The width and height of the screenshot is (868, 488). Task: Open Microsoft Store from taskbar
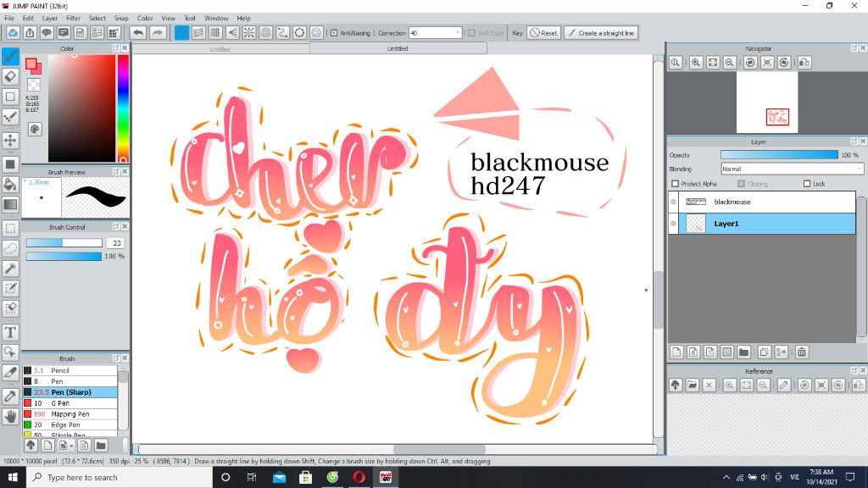(x=305, y=477)
